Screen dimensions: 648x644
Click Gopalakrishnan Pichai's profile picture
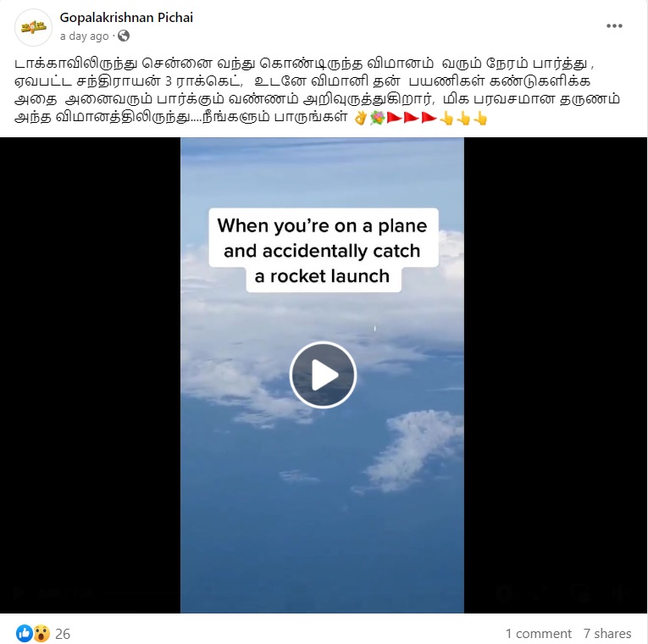coord(34,27)
